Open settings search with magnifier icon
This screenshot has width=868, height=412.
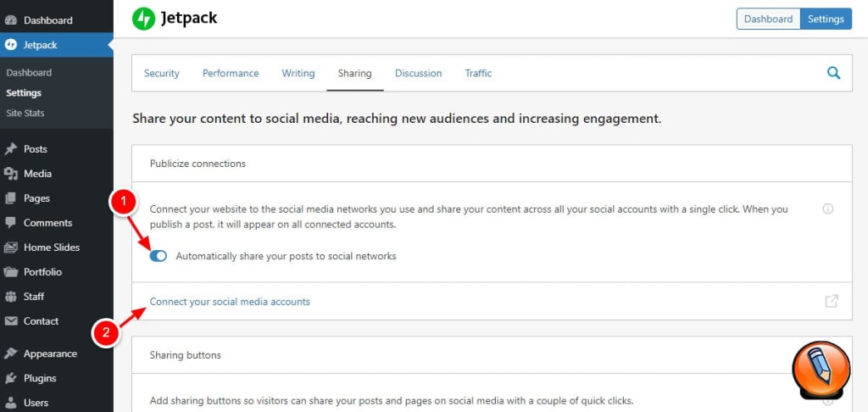(833, 73)
